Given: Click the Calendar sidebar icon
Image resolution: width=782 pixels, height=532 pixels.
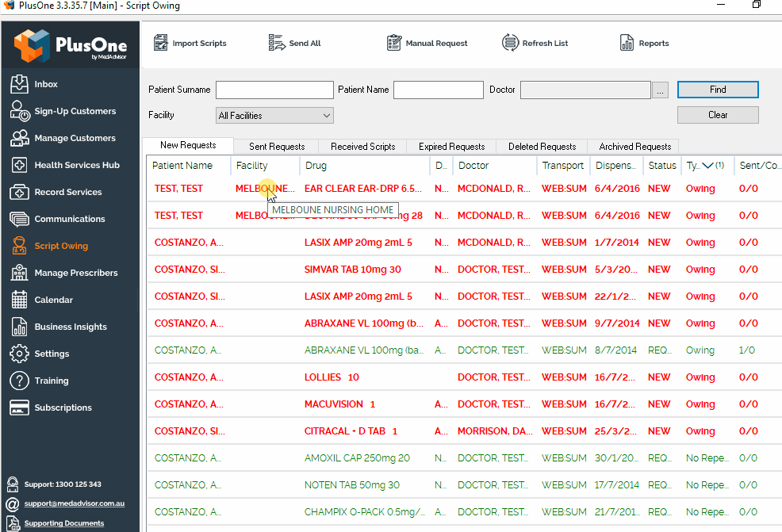Looking at the screenshot, I should pos(20,300).
